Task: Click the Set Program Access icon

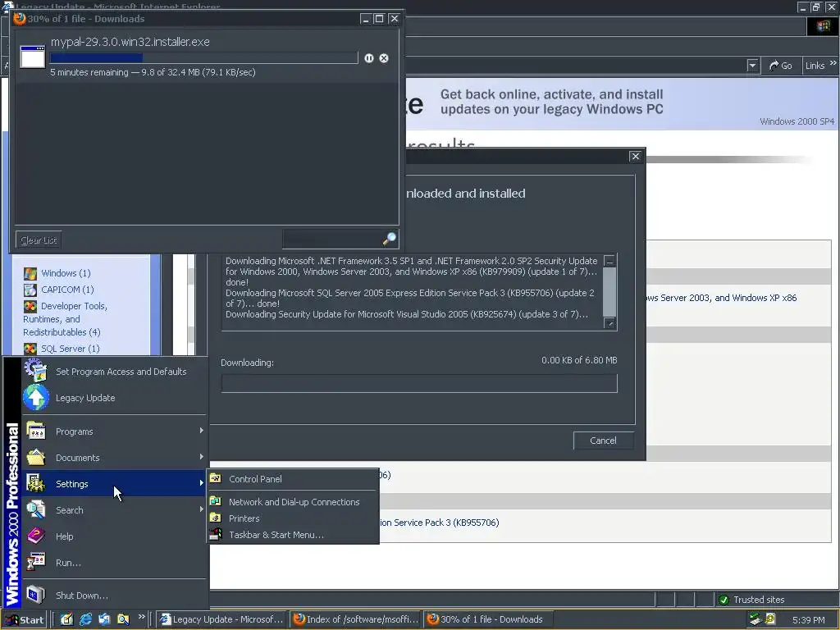Action: coord(36,371)
